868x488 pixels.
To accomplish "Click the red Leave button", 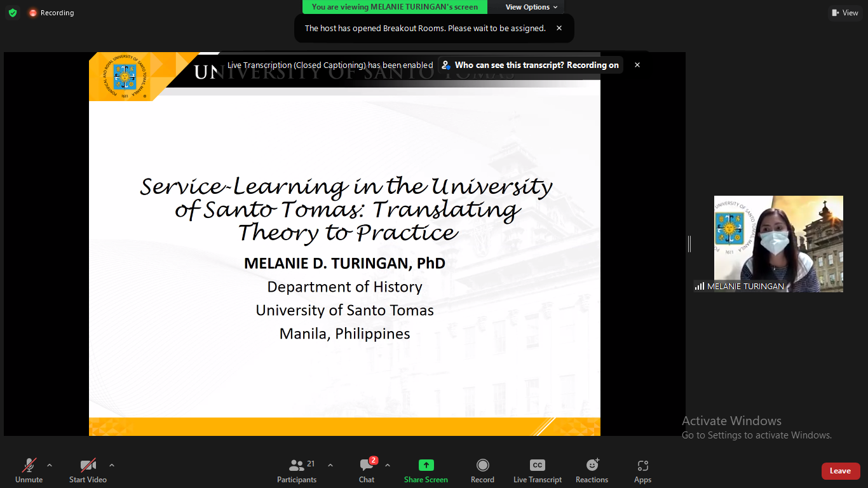I will [841, 471].
